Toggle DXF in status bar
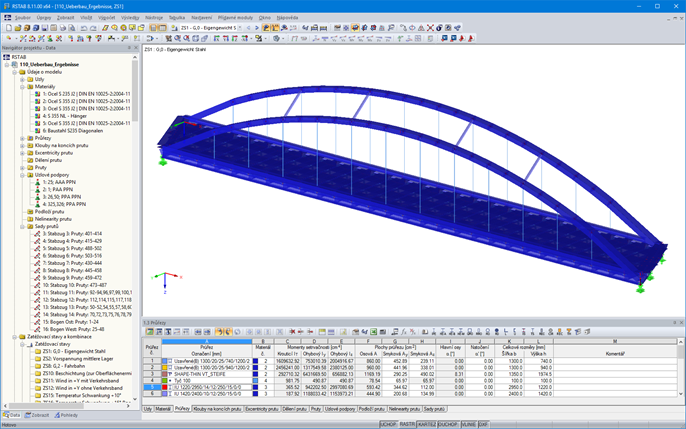This screenshot has width=686, height=429. coord(483,424)
